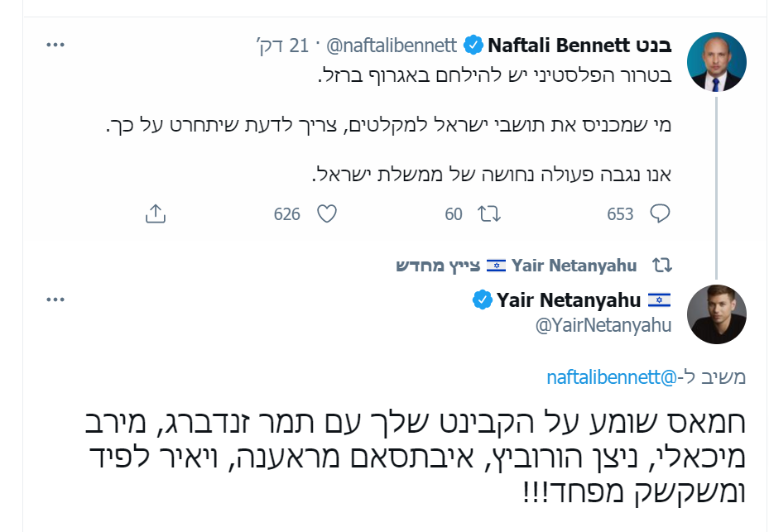Click the verified badge beside Yair Netanyahu's name
The image size is (769, 532).
pyautogui.click(x=481, y=300)
